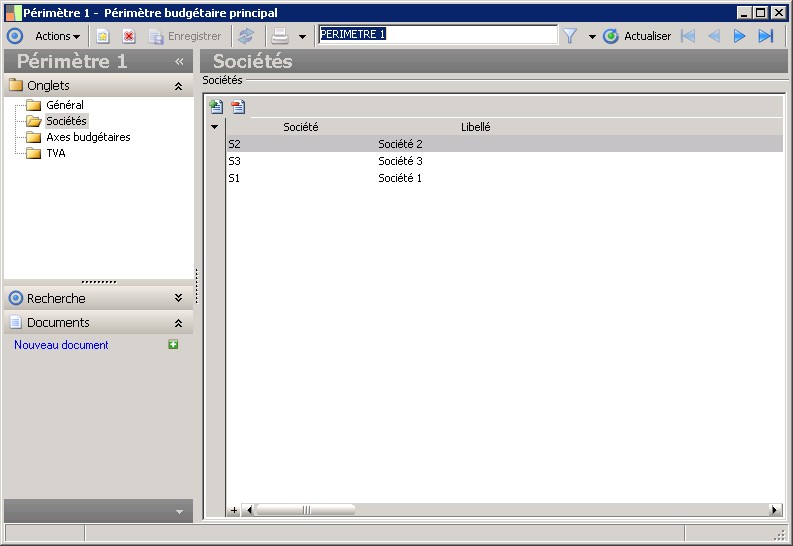Click the Axes budgétaires folder icon
The image size is (793, 546).
click(33, 137)
